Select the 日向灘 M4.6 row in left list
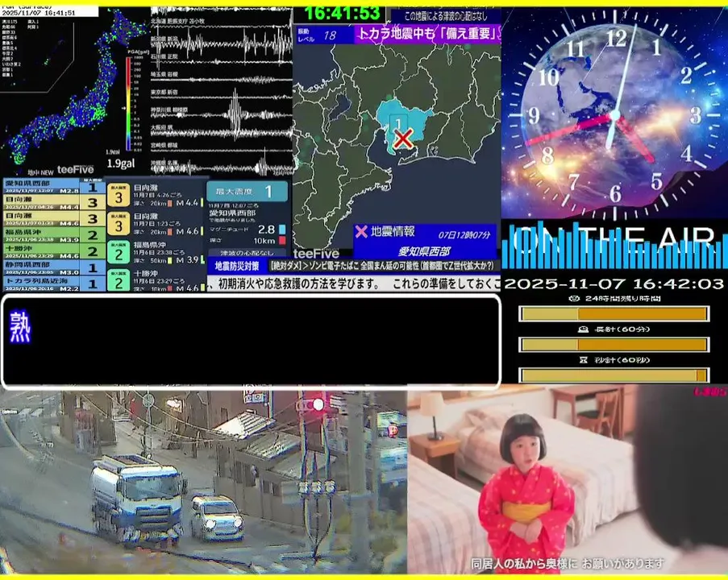 point(53,218)
